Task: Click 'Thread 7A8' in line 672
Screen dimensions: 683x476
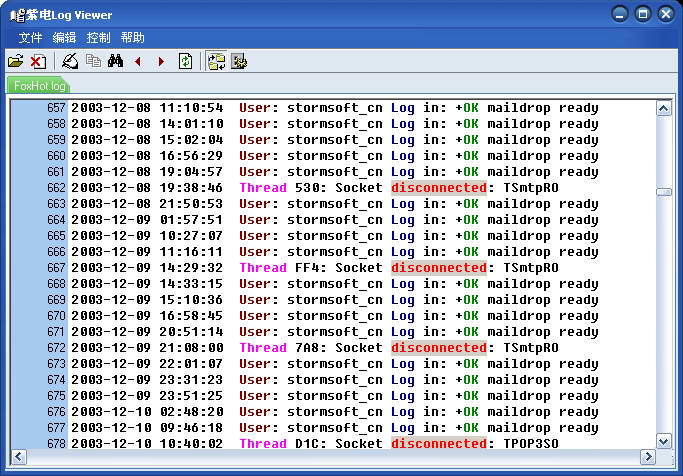Action: pos(282,348)
